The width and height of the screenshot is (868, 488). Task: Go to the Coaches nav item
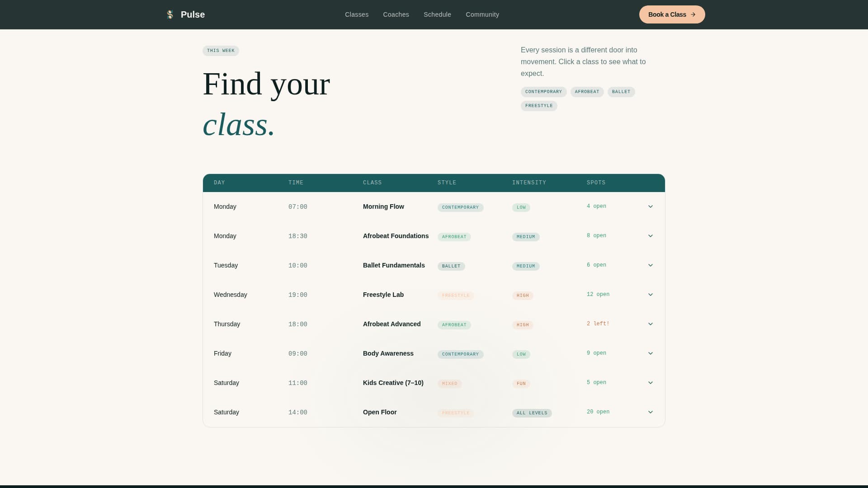(x=396, y=14)
